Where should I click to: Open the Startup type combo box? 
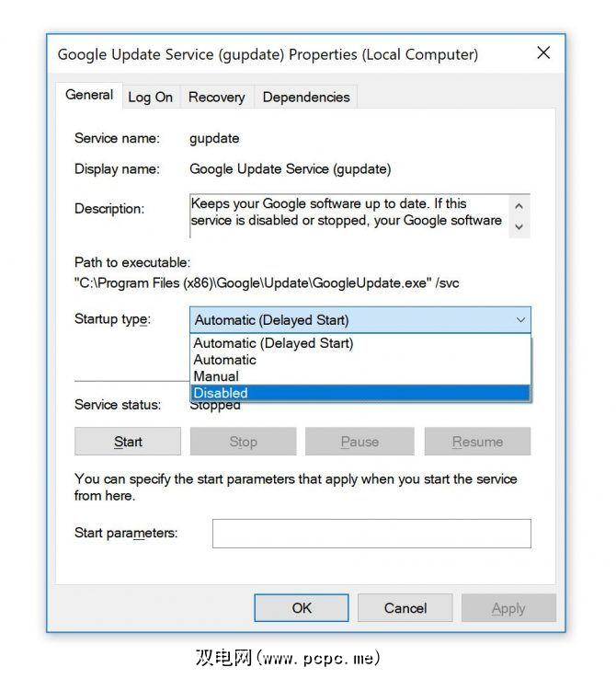359,320
